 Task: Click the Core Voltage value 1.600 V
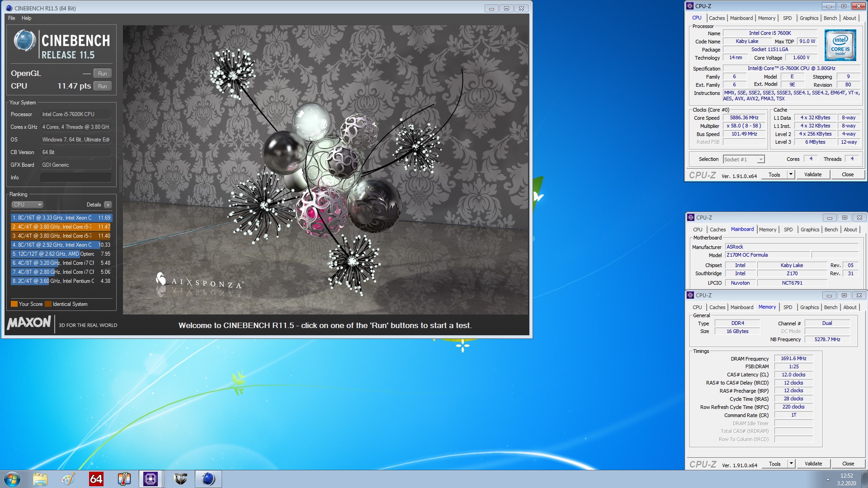801,57
